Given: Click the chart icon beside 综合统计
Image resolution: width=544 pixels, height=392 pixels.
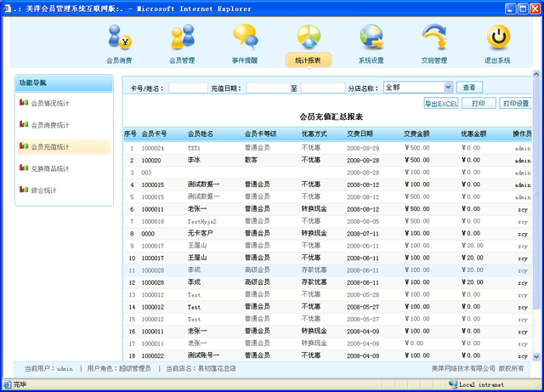Looking at the screenshot, I should (24, 190).
